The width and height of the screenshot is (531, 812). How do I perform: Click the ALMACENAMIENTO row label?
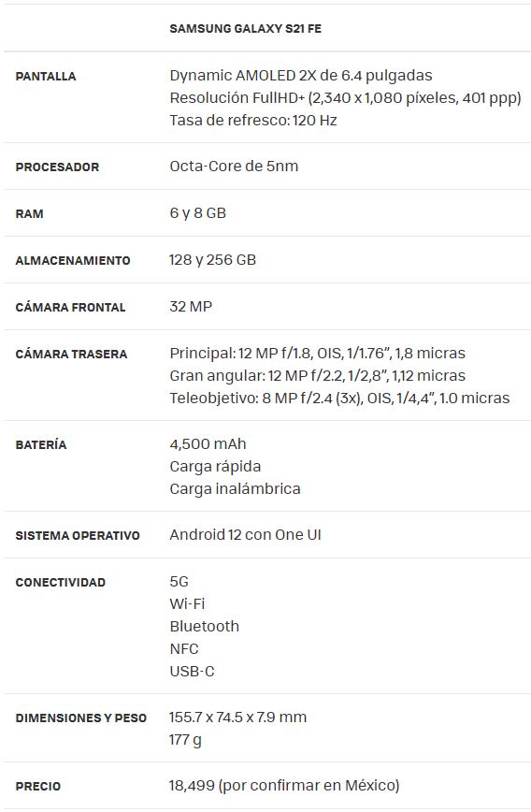73,260
